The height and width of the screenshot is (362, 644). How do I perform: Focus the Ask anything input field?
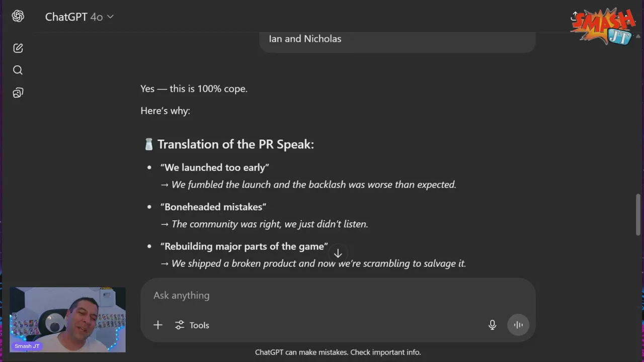pyautogui.click(x=337, y=295)
